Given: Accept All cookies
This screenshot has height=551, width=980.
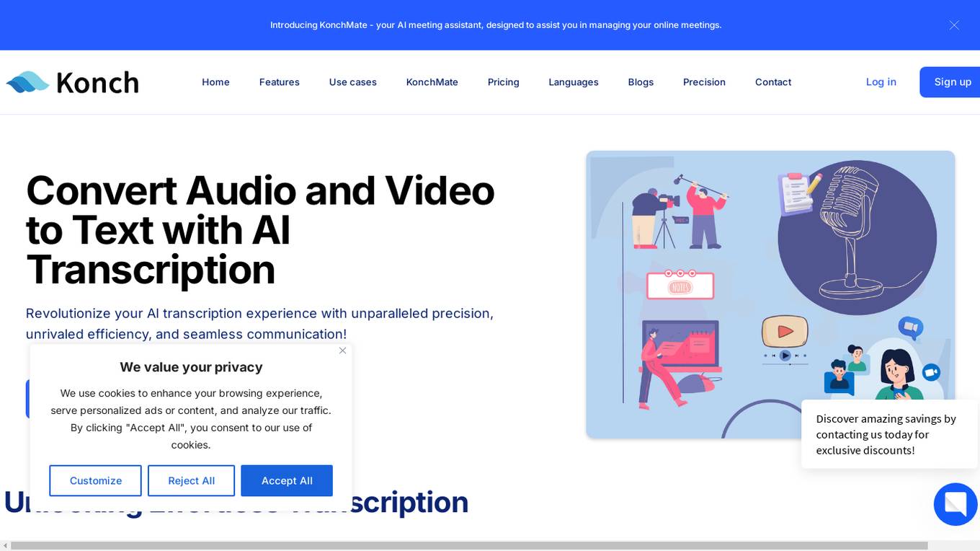Looking at the screenshot, I should 287,480.
